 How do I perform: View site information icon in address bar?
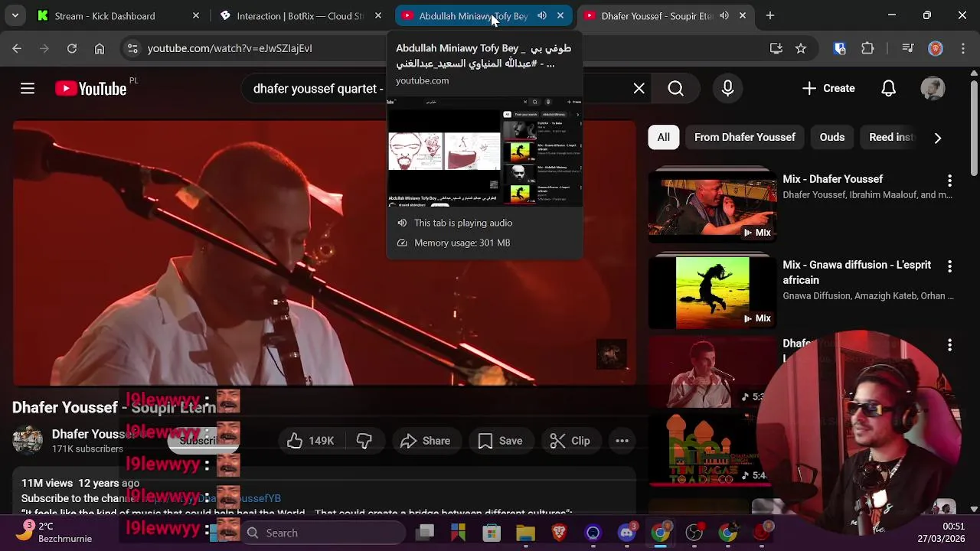click(132, 48)
